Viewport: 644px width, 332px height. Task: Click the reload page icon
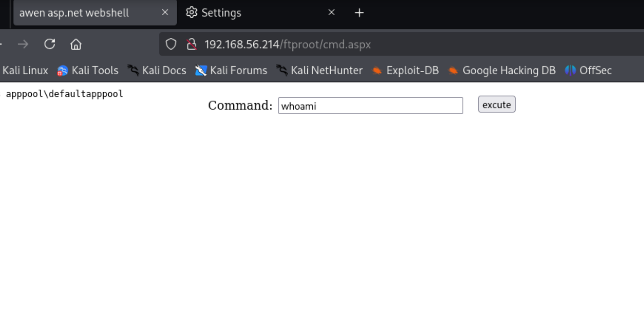50,44
